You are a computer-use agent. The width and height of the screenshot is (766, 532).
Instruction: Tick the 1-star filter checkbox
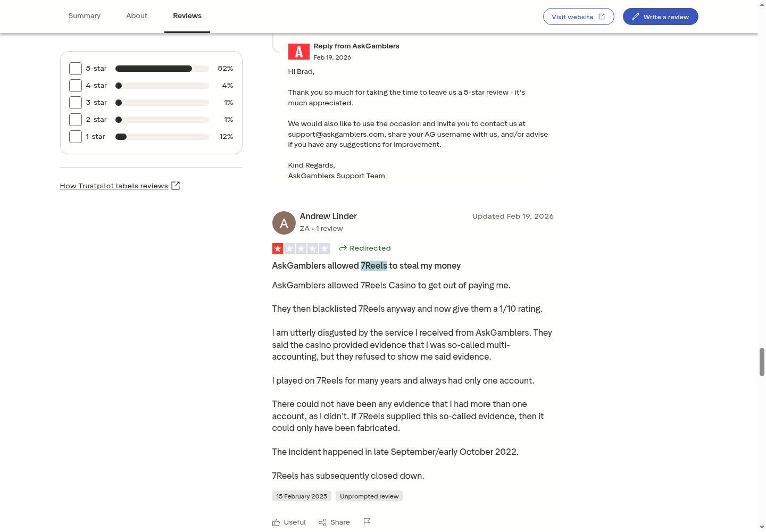(76, 137)
